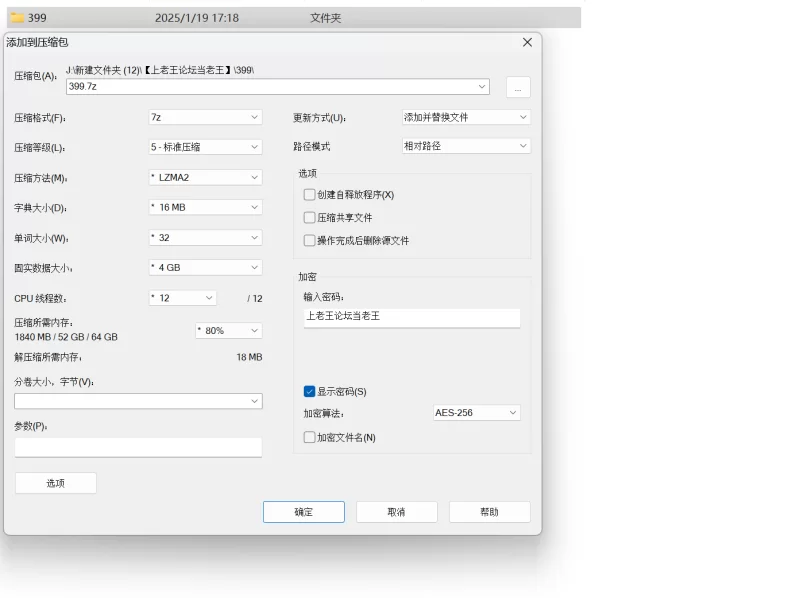Click the 399 folder name in file list

37,18
